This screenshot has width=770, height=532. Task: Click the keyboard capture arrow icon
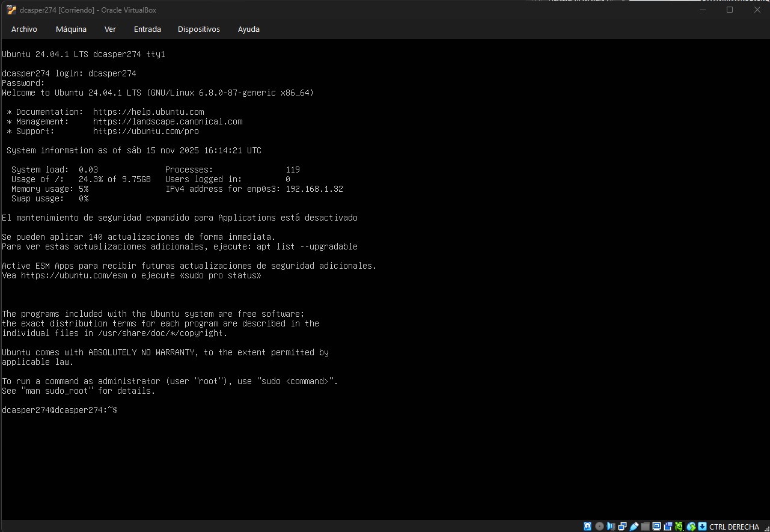click(x=701, y=527)
